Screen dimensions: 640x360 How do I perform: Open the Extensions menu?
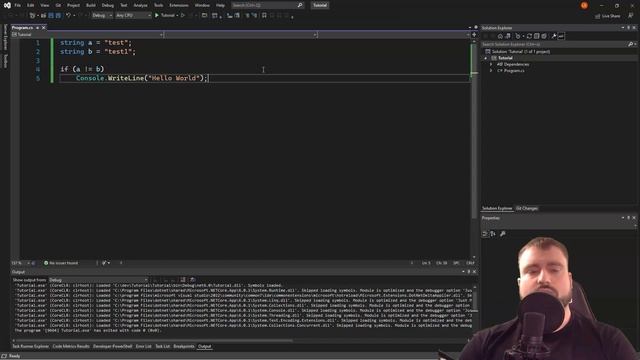pos(179,5)
